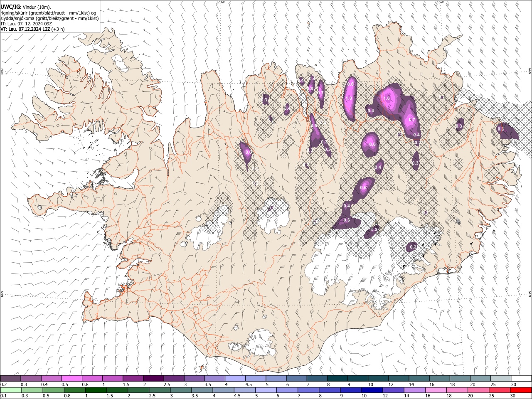Image resolution: width=532 pixels, height=399 pixels.
Task: Pick the snow legend swatch labeled 1.5
Action: (x=133, y=378)
